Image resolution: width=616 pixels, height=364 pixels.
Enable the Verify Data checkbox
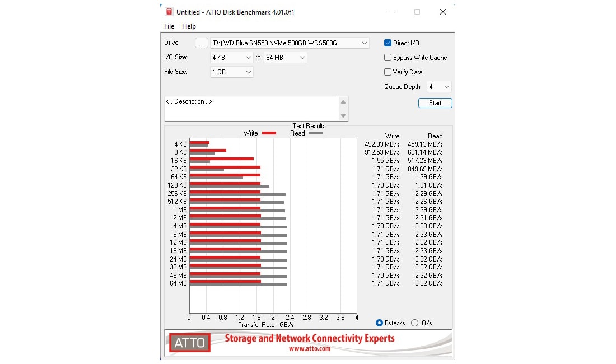(388, 72)
